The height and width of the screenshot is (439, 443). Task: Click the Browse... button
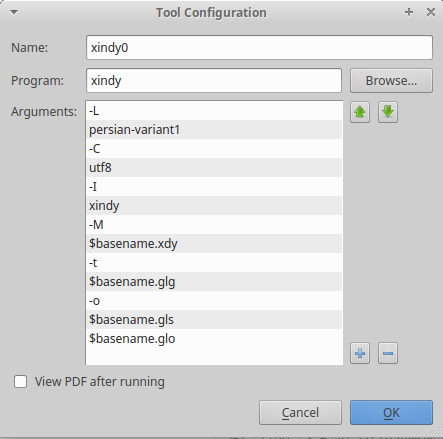pos(391,81)
